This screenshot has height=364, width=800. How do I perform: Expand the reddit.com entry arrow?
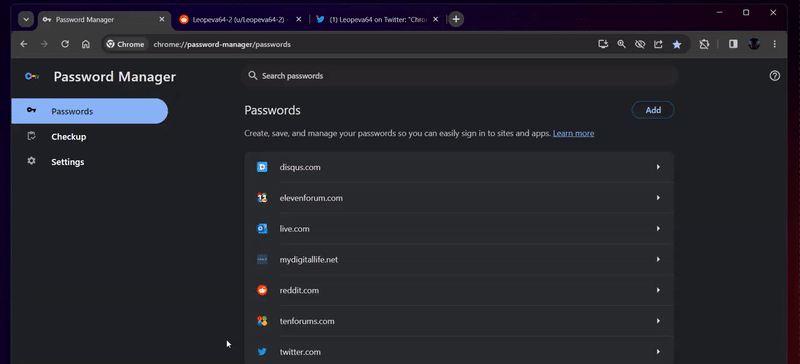(658, 290)
